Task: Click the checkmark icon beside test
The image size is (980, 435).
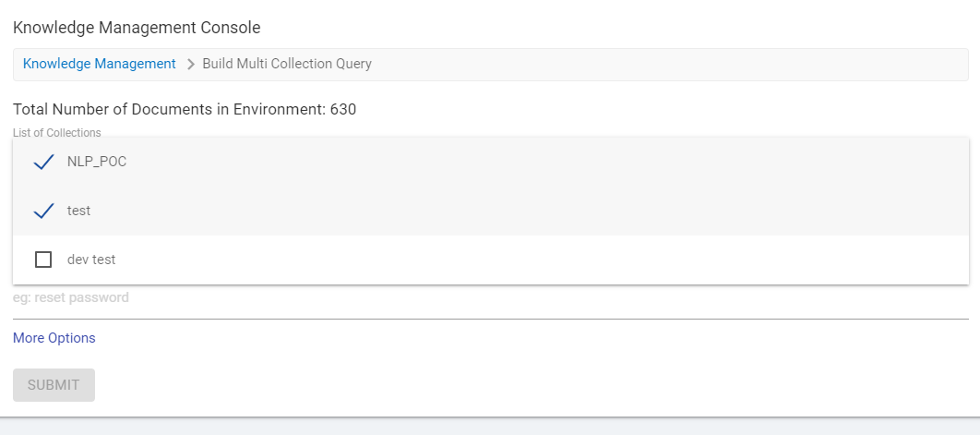Action: (x=43, y=211)
